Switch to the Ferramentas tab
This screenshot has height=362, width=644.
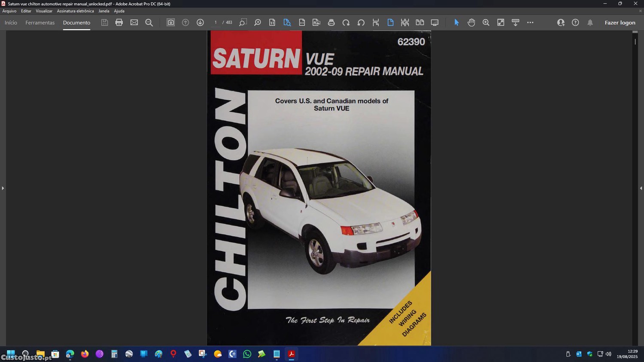(x=40, y=23)
